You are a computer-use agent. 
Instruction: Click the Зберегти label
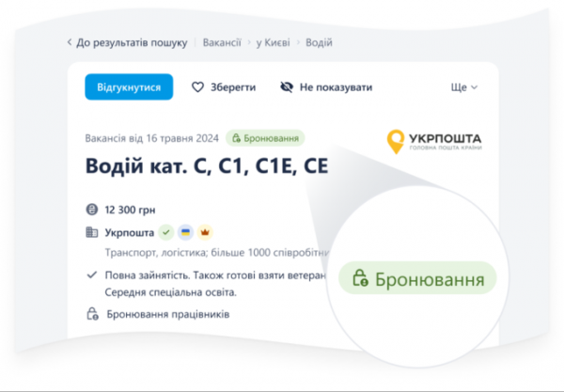click(233, 87)
